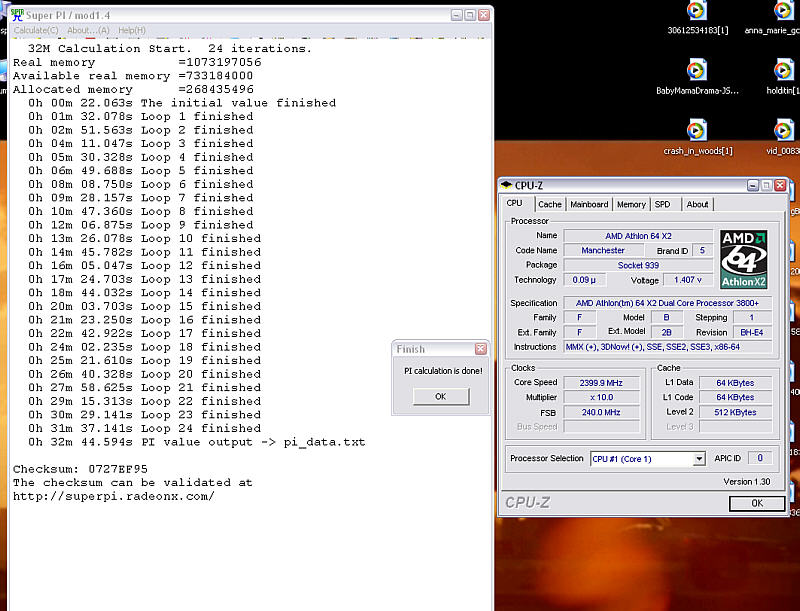The height and width of the screenshot is (611, 800).
Task: Click the Instructions field in CPU-Z
Action: pos(667,347)
